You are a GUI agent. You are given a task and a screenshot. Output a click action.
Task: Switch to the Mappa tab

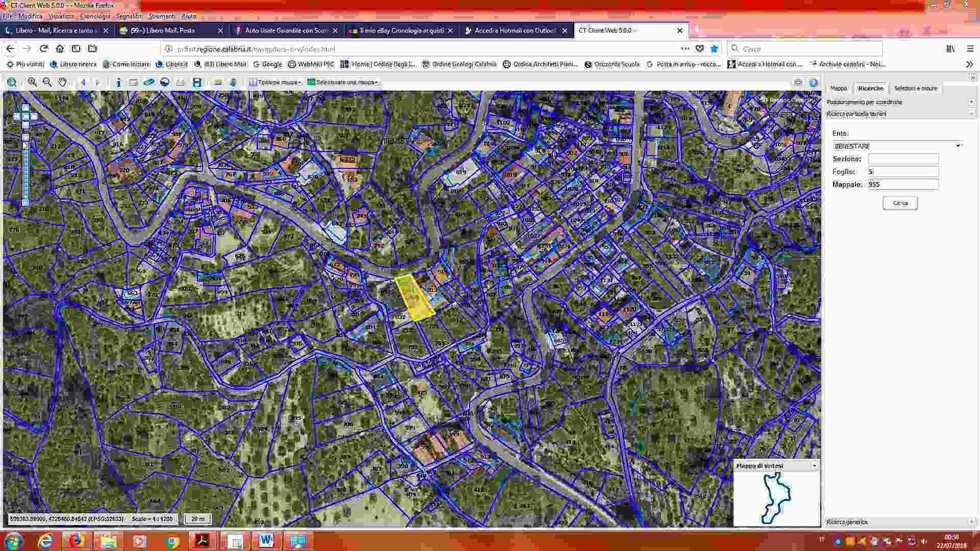point(839,88)
